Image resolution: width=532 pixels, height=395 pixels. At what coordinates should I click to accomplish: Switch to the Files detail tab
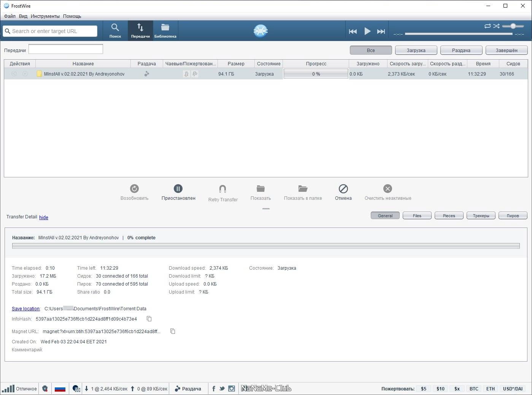[x=417, y=215]
